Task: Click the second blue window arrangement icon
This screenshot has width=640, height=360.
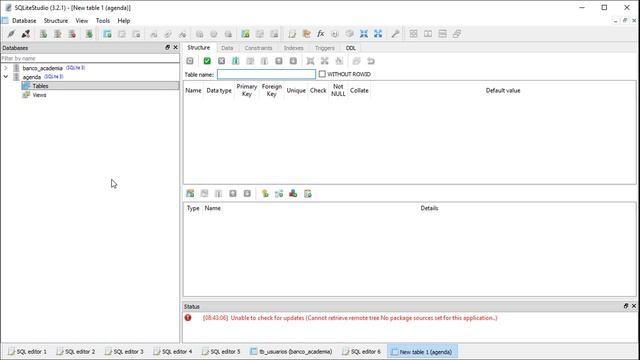Action: 378,34
